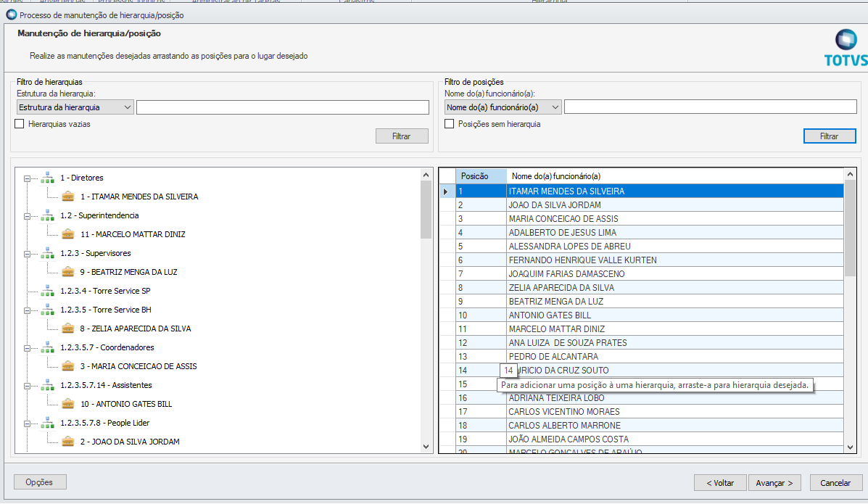The height and width of the screenshot is (504, 868).
Task: Click the positions table scroll down arrow
Action: point(851,447)
